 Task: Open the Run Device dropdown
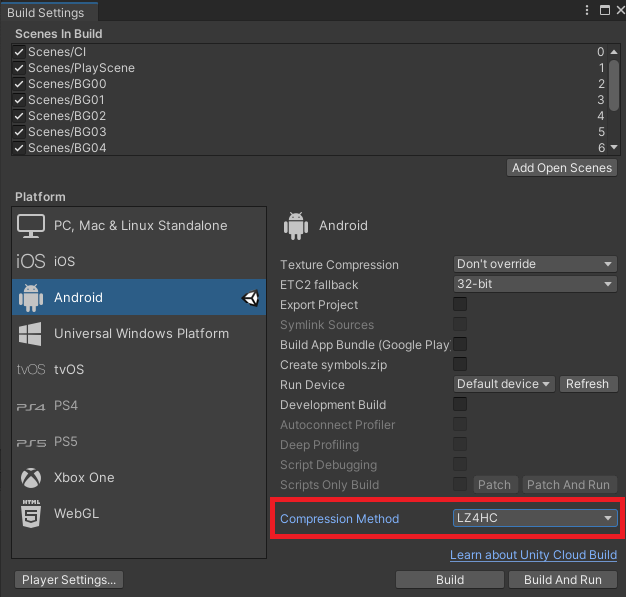point(504,384)
